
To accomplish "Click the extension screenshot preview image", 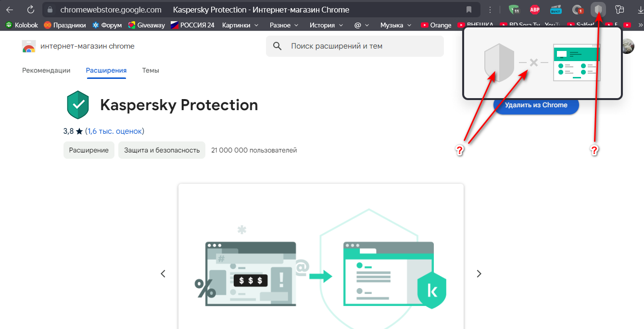I will [x=321, y=256].
